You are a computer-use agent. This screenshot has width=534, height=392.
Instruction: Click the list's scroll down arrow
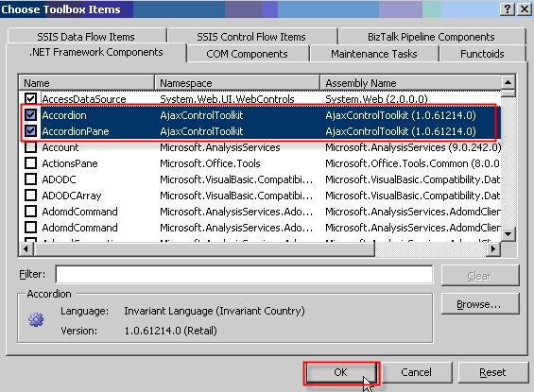click(x=508, y=233)
